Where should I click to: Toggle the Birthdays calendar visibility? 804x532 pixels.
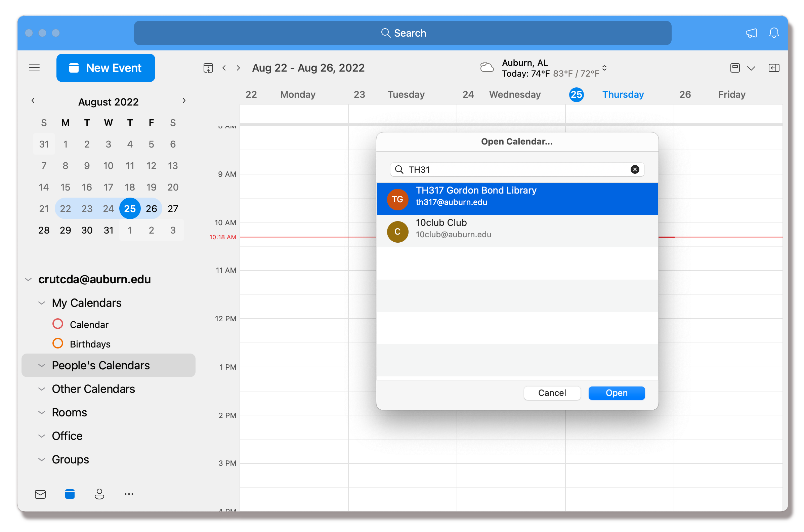[x=58, y=343]
